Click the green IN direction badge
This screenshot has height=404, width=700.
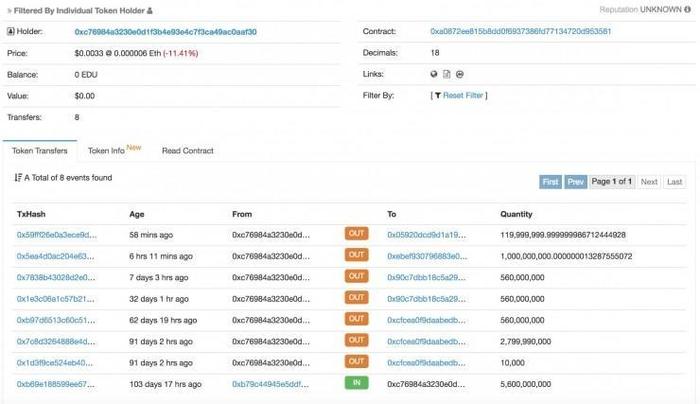(x=356, y=383)
